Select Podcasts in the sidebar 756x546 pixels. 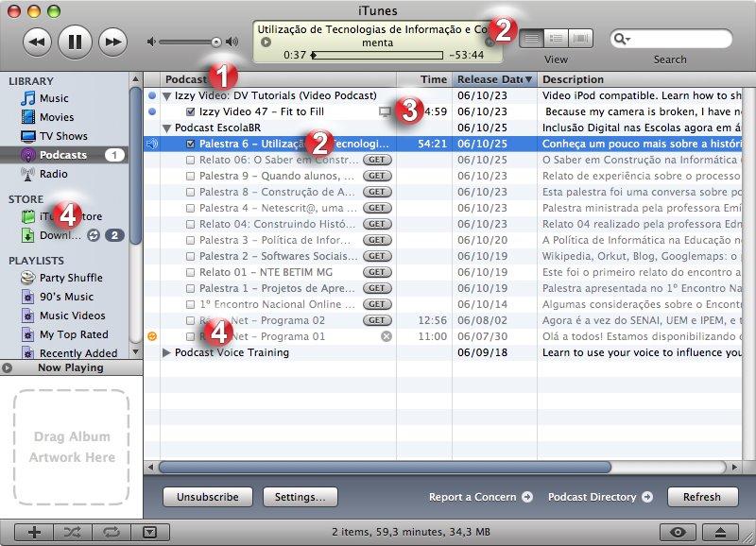tap(63, 155)
